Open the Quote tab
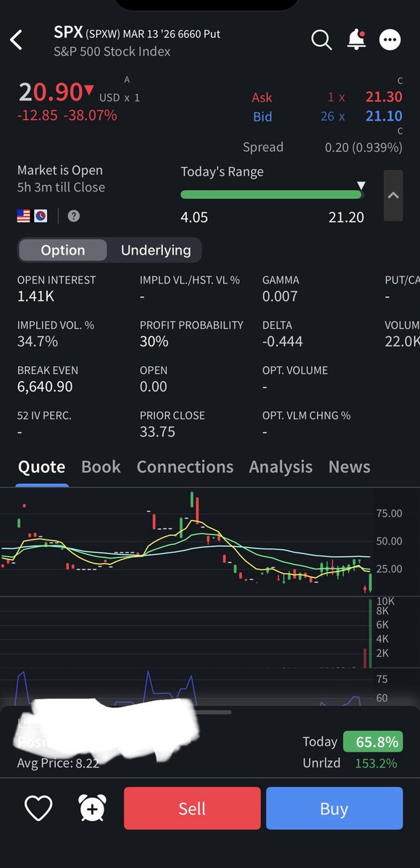 [41, 467]
